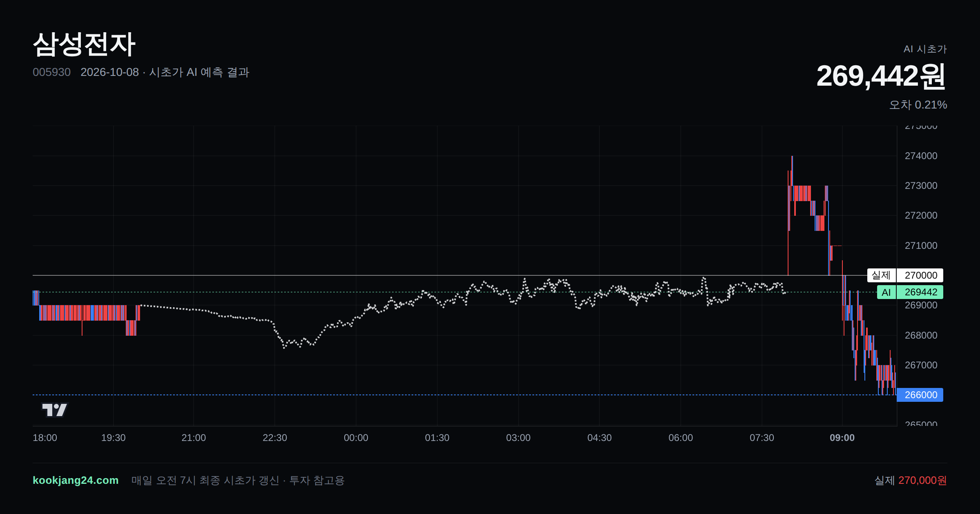Click the 268000 price axis label
980x514 pixels.
[921, 335]
